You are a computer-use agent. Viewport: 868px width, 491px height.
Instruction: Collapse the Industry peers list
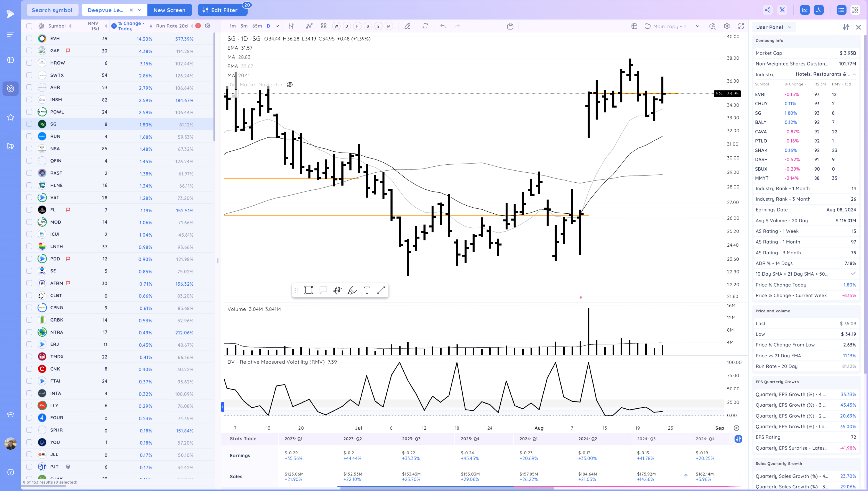pos(855,75)
